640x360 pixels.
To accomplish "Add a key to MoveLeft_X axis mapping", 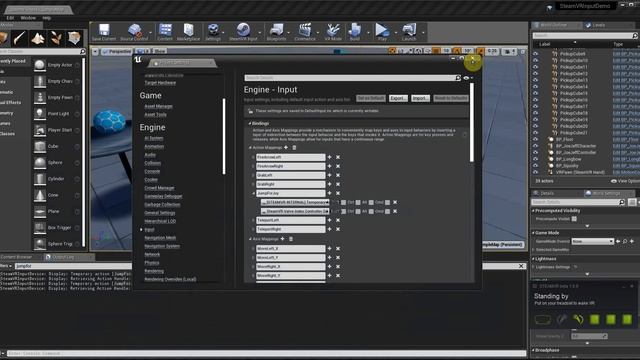I will 329,249.
